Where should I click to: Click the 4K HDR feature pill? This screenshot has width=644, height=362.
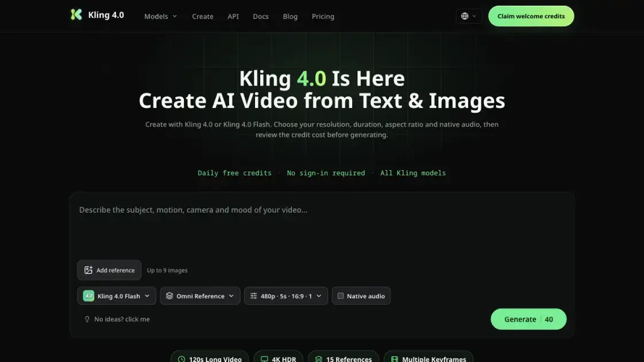(x=279, y=357)
